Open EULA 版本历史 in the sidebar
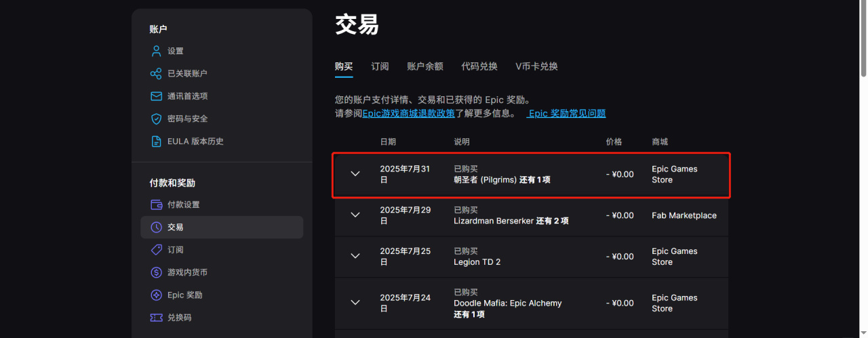This screenshot has height=338, width=868. (x=195, y=141)
